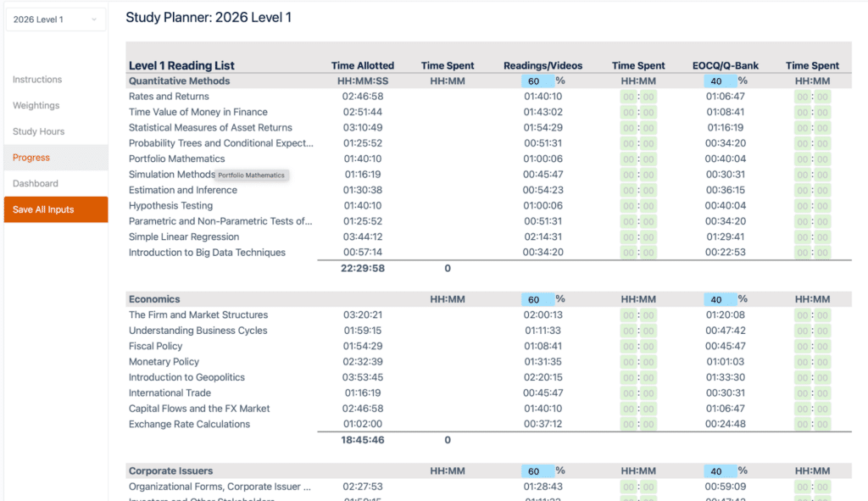The height and width of the screenshot is (501, 868).
Task: Click Monetary Policy EOCQ hours field
Action: (x=802, y=362)
